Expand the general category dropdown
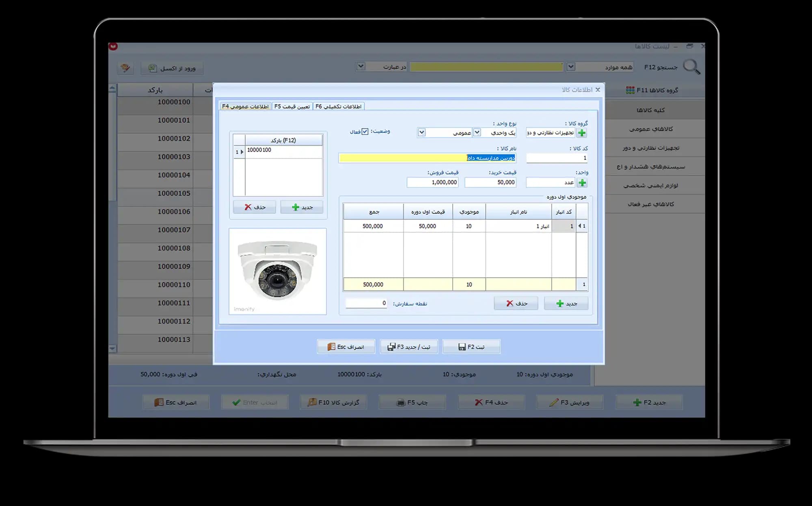The height and width of the screenshot is (506, 812). coord(421,132)
